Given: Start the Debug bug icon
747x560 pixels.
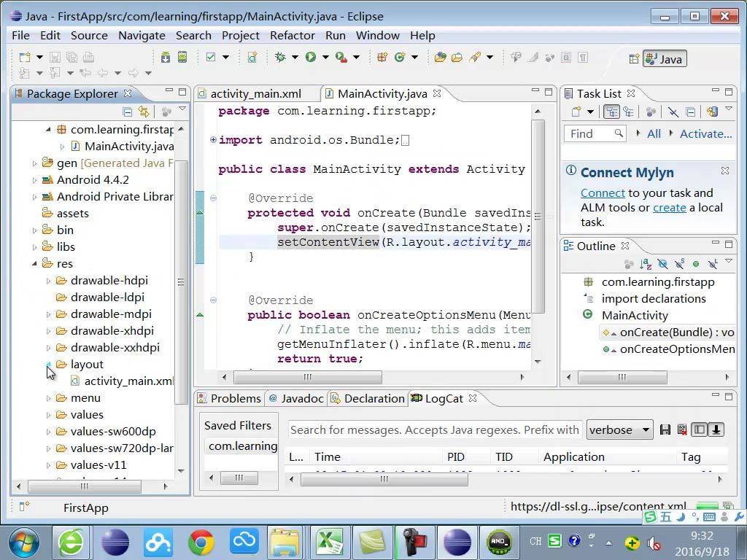Looking at the screenshot, I should pos(280,58).
